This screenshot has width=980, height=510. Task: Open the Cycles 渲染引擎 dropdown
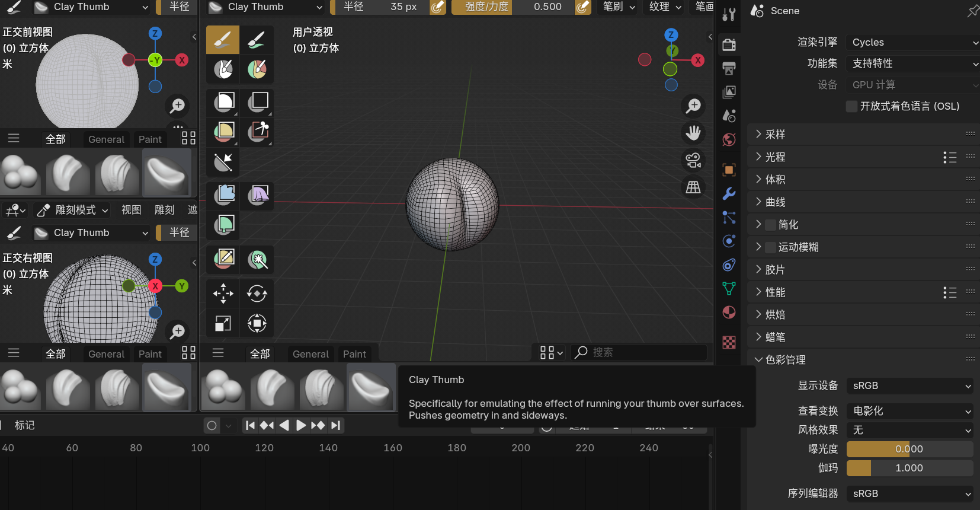pyautogui.click(x=912, y=42)
